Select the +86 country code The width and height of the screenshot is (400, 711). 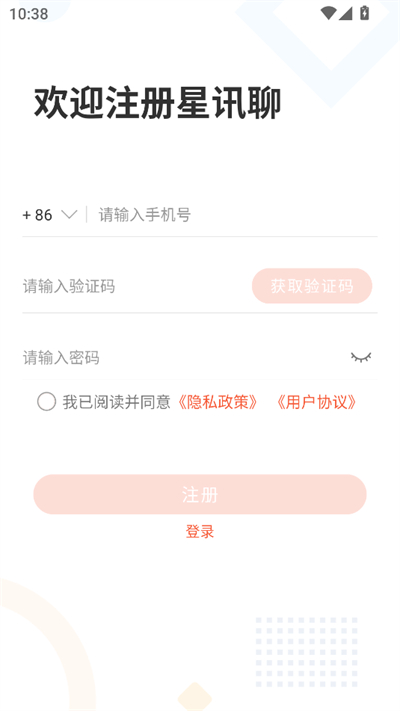coord(37,214)
